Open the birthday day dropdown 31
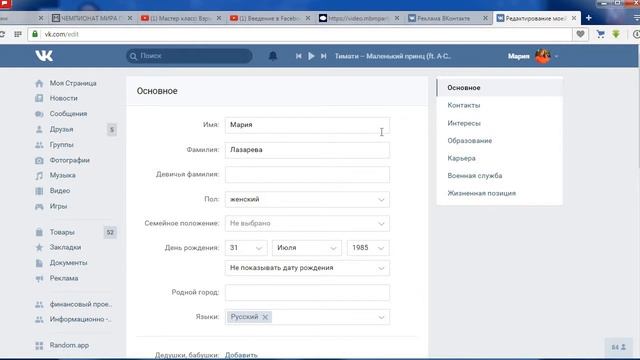The width and height of the screenshot is (640, 360). click(246, 248)
